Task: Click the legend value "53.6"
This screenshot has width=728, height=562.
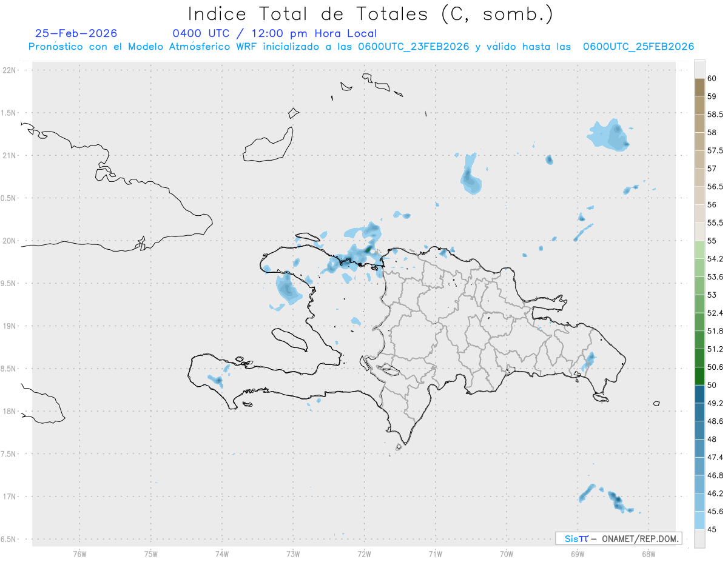Action: coord(715,277)
